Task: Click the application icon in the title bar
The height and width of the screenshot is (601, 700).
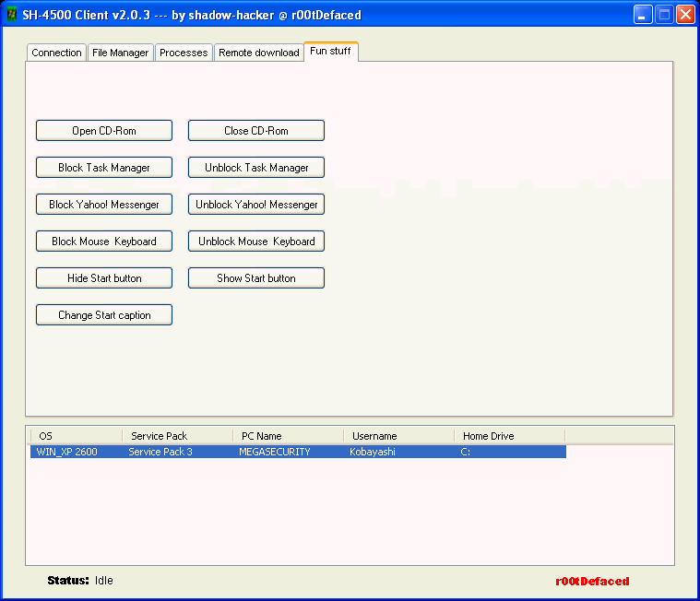Action: tap(12, 15)
